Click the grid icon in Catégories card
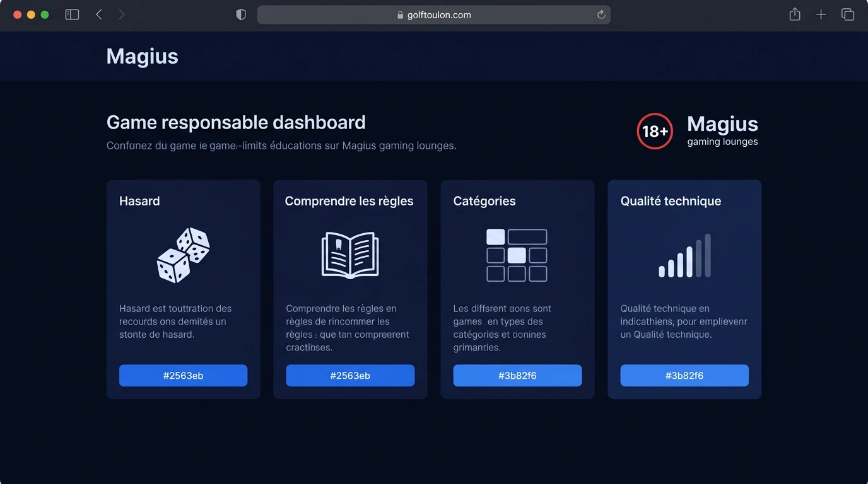Screen dimensions: 868x484 coord(517,255)
